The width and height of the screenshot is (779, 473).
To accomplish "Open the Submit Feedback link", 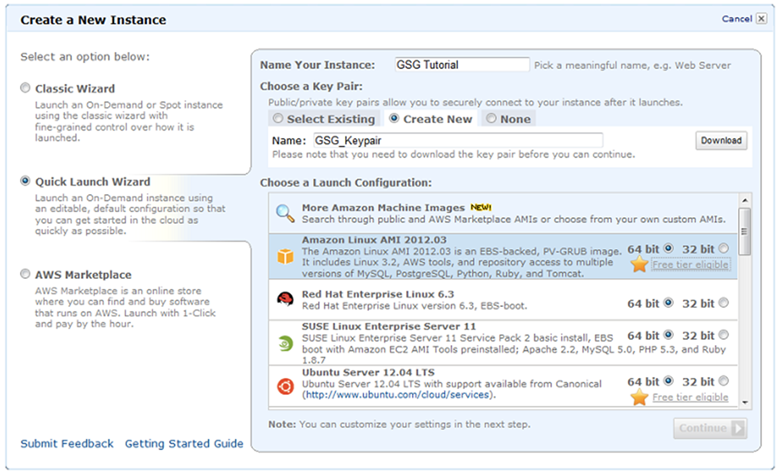I will [x=67, y=444].
